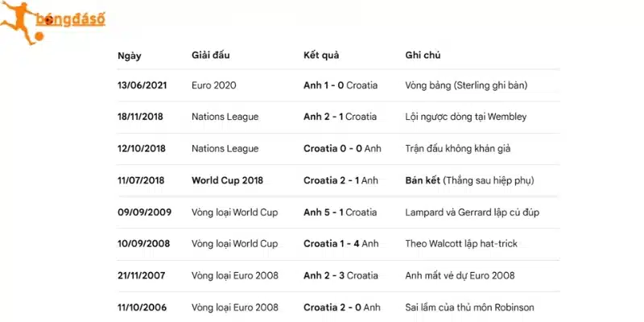Click the Trận đấu không khán giả note
Image resolution: width=644 pixels, height=322 pixels.
click(457, 149)
